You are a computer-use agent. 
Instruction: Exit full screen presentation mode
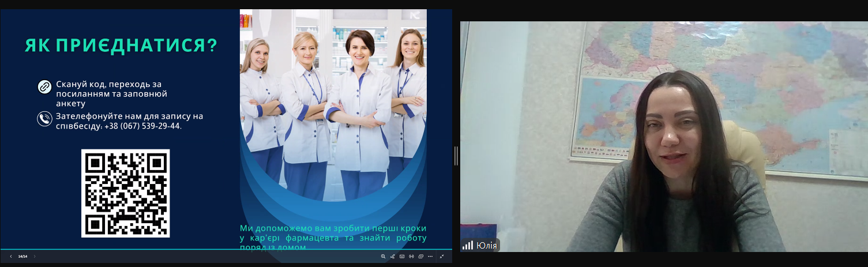442,256
